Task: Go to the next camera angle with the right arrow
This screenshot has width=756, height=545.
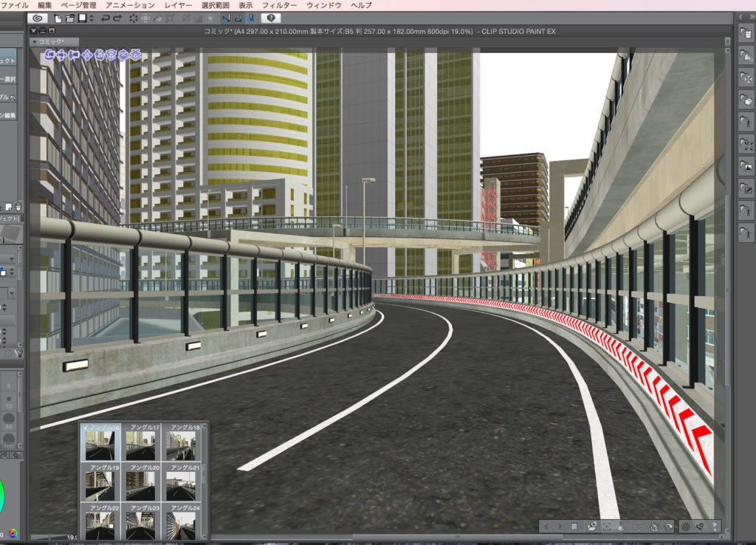Action: 560,525
